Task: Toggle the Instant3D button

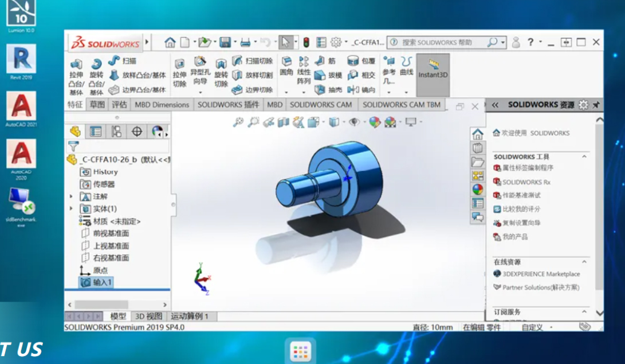Action: (433, 75)
